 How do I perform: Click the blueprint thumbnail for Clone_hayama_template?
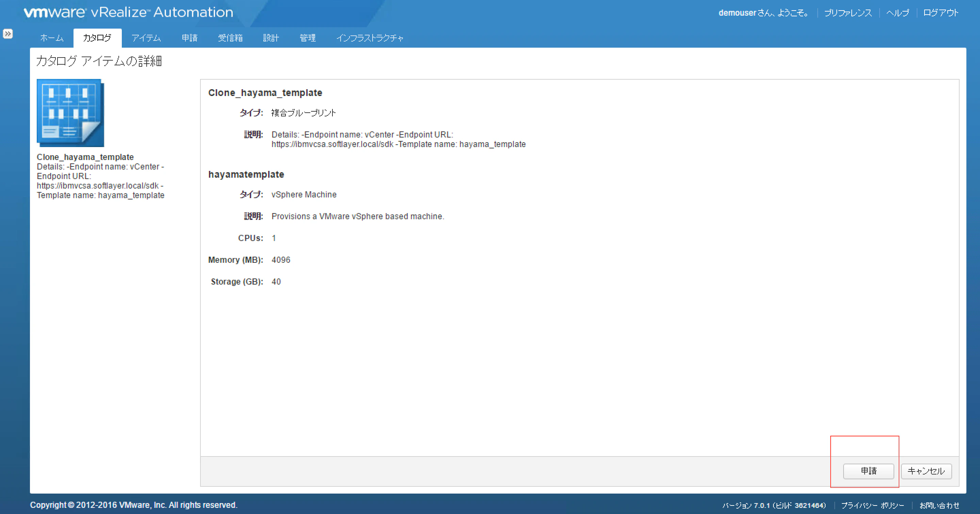70,113
